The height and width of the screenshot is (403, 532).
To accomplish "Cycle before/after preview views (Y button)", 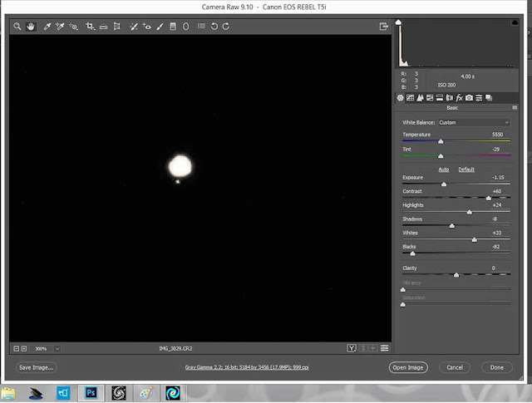I will [x=352, y=348].
